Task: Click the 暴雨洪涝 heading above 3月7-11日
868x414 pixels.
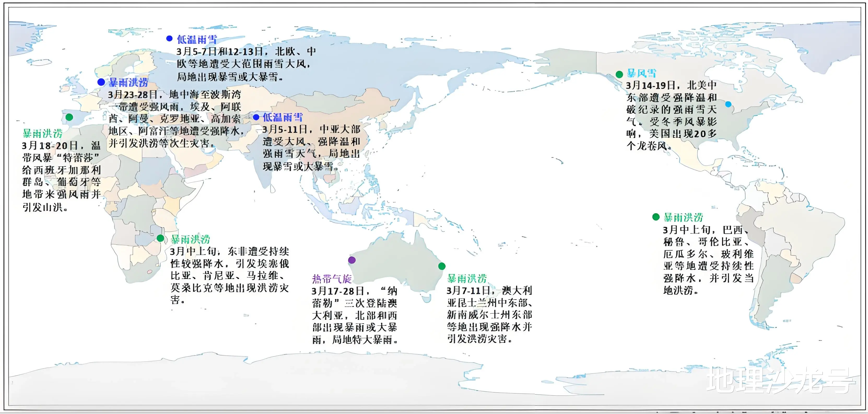Action: pos(467,278)
